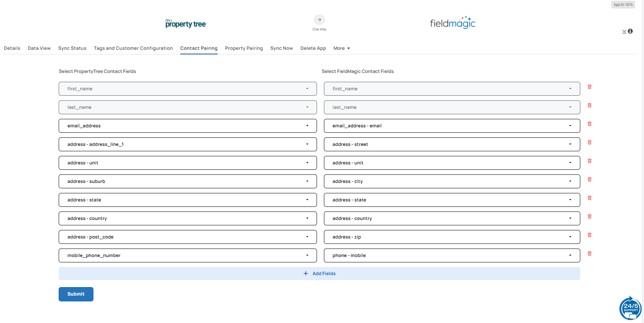Open FieldMagic address - state dropdown
This screenshot has width=644, height=323.
452,200
